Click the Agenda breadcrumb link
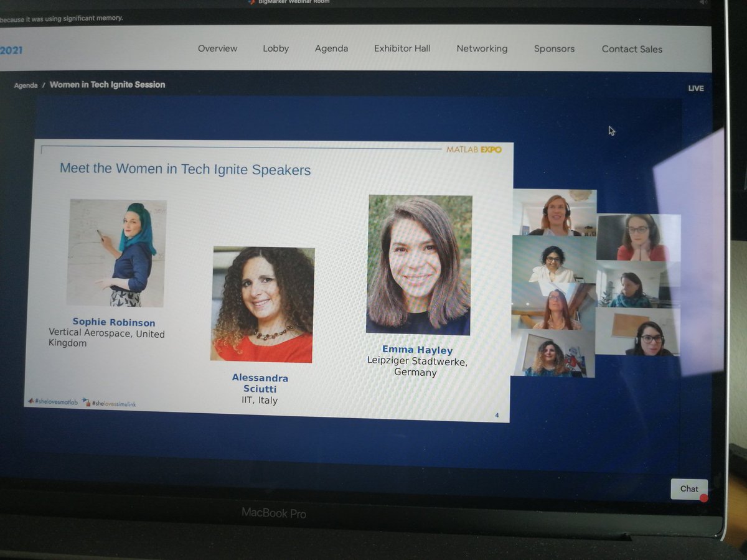 [x=26, y=85]
